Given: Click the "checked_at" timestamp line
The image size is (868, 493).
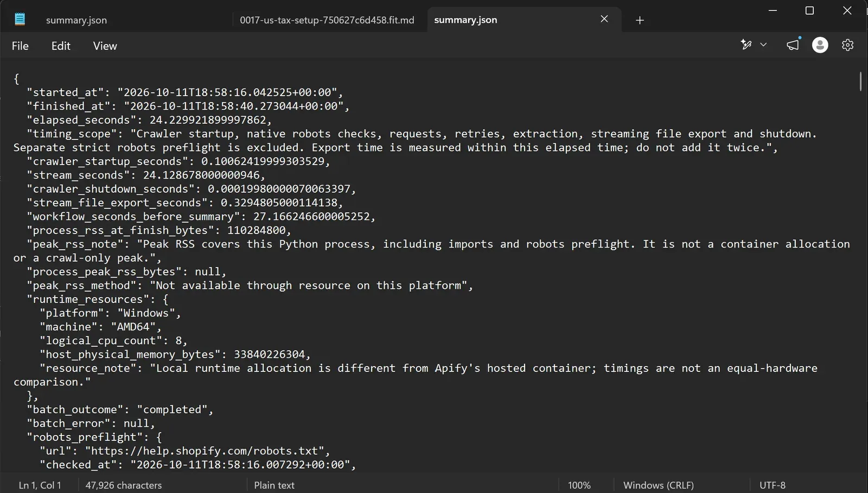Looking at the screenshot, I should click(198, 465).
